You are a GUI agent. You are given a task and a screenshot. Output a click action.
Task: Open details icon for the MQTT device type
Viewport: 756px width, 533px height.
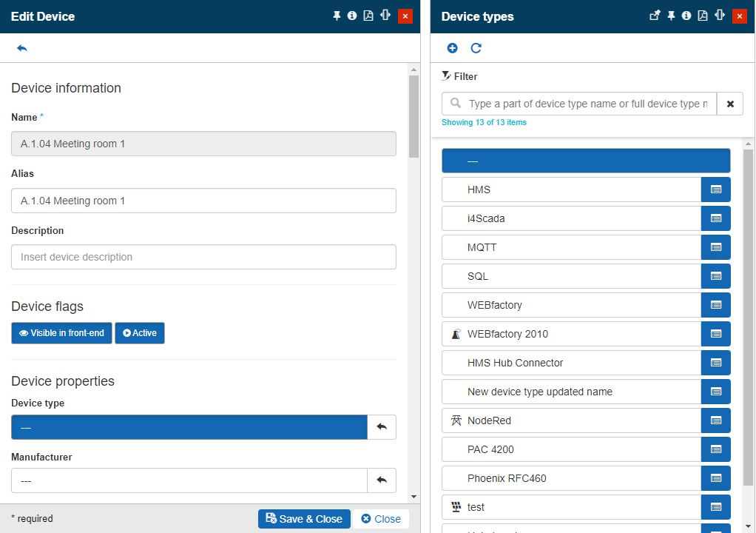pos(715,247)
